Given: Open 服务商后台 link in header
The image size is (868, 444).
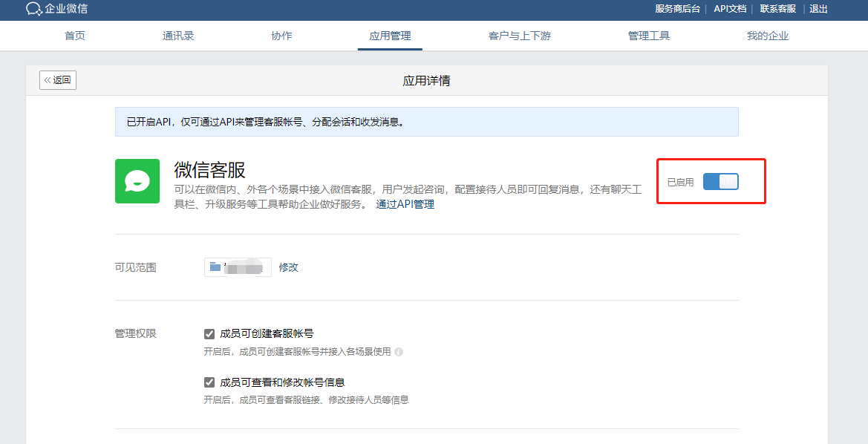Looking at the screenshot, I should [678, 9].
